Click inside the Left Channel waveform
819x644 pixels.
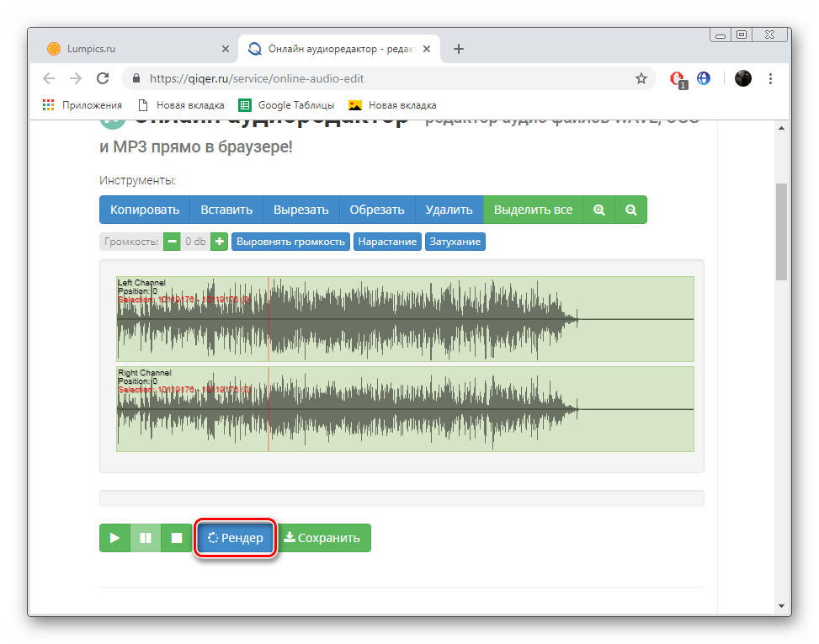(404, 320)
